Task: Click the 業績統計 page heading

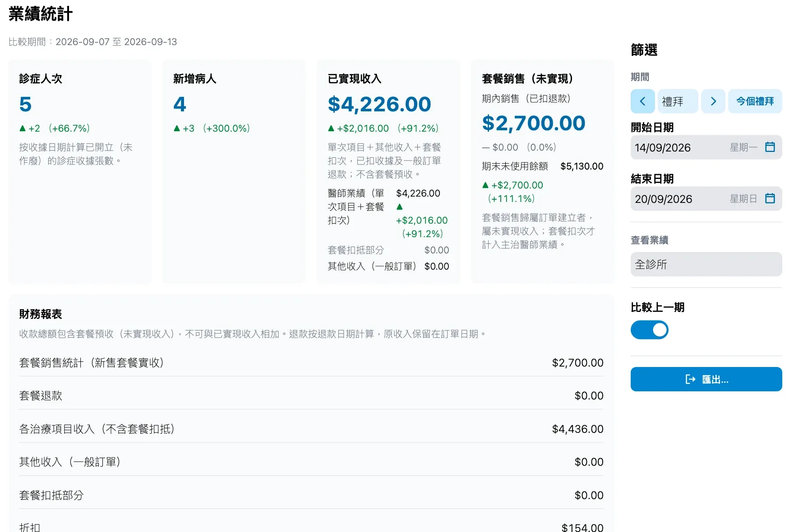Action: click(x=41, y=14)
